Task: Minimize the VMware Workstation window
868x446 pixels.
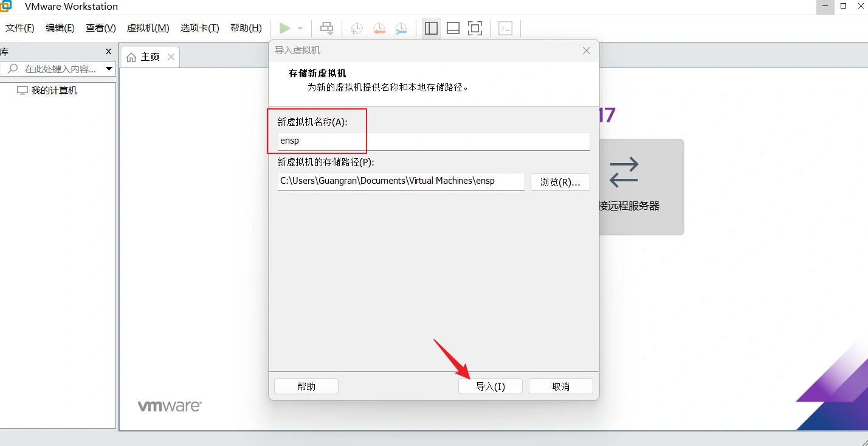Action: [x=824, y=6]
